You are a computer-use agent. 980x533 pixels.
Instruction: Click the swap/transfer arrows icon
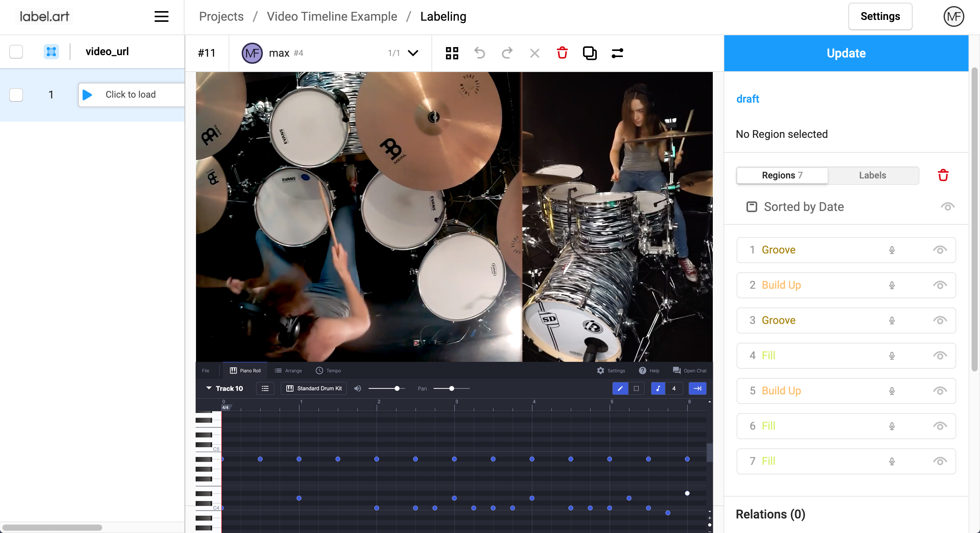click(617, 53)
